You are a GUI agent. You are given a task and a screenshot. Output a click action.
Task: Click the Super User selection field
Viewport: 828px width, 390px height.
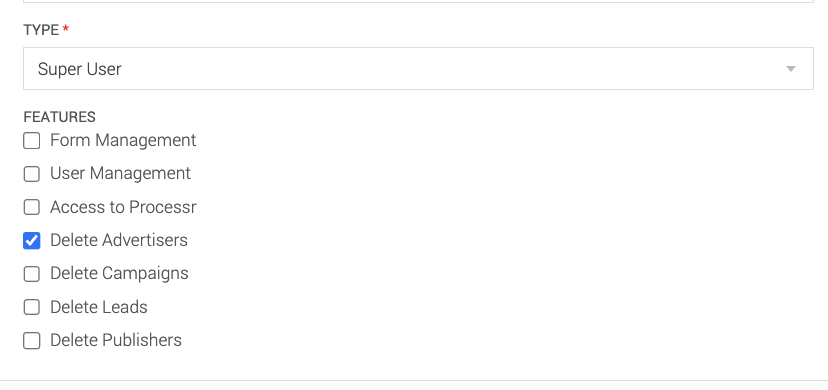418,69
